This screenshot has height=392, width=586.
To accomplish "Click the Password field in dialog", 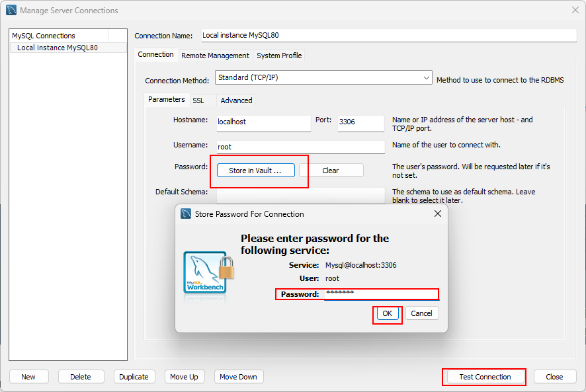I will 381,294.
